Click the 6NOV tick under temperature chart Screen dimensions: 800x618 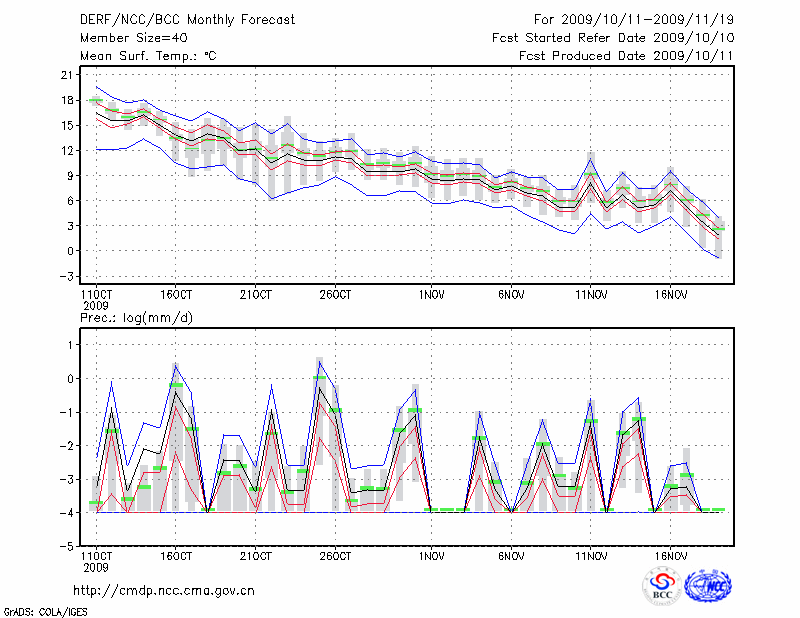511,295
